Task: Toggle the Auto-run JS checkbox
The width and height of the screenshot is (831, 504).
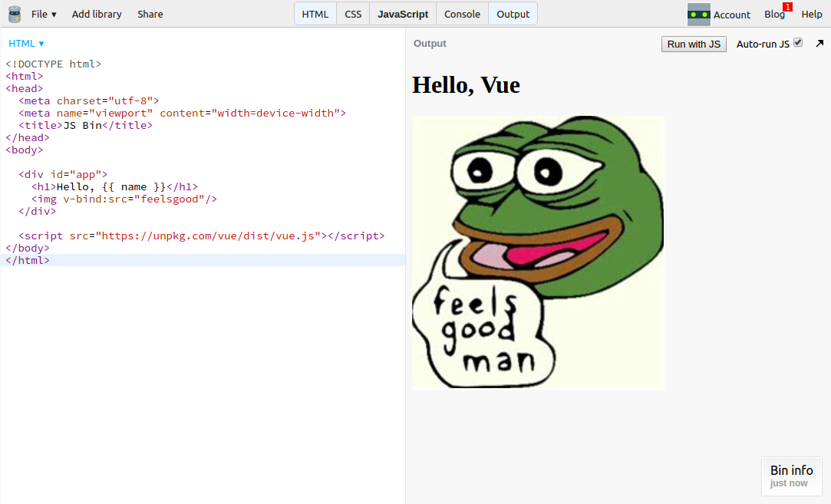Action: pos(798,43)
